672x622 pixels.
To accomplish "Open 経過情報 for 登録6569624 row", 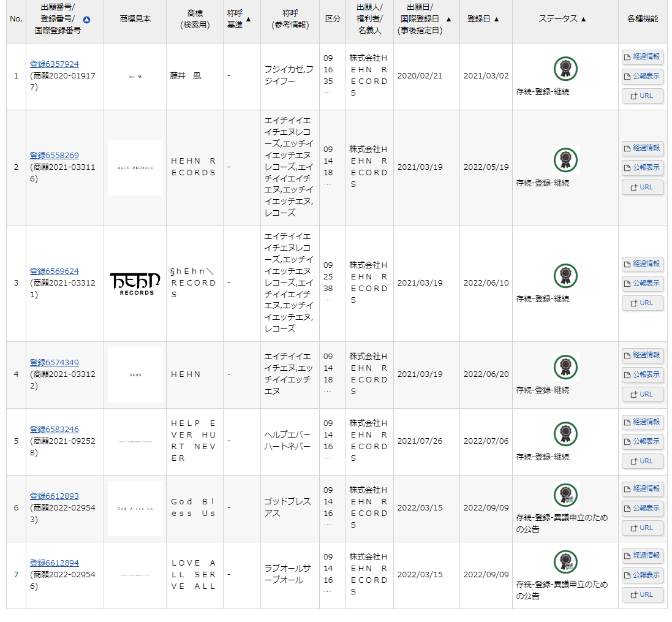I will click(x=643, y=264).
